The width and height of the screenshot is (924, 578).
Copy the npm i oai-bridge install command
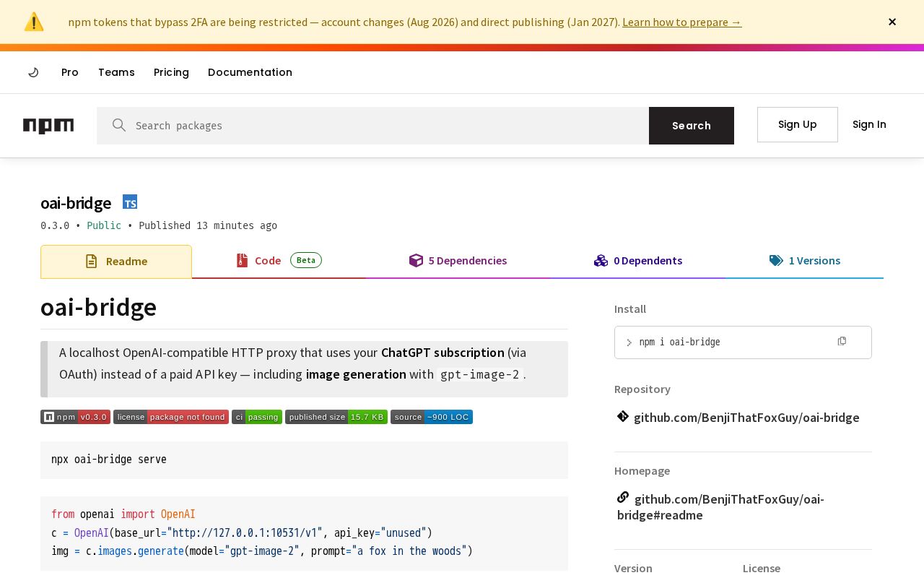(842, 342)
